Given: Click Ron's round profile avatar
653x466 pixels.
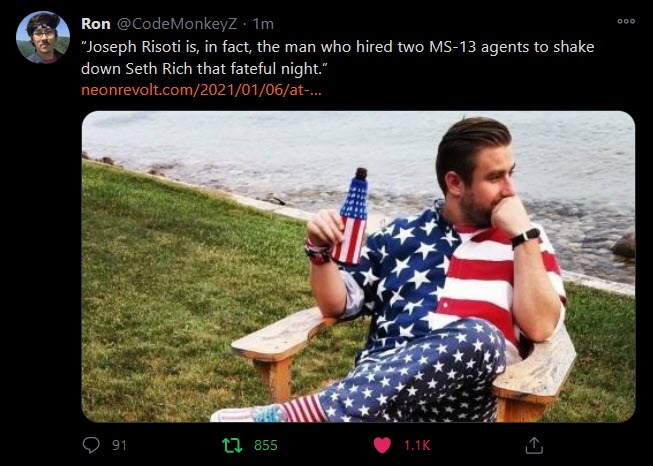Looking at the screenshot, I should coord(43,37).
